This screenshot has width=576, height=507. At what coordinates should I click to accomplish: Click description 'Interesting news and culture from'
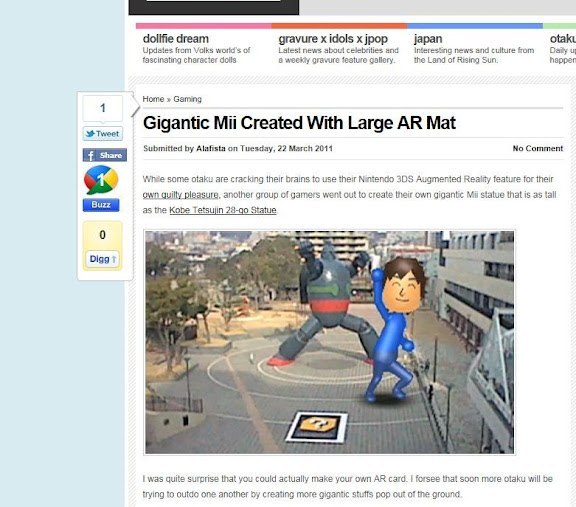474,50
